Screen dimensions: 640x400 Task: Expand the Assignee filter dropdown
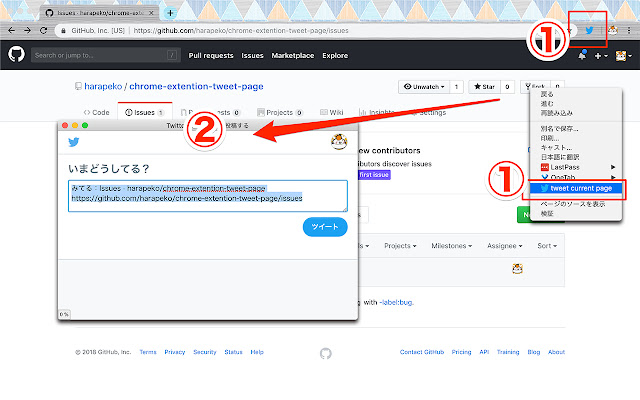click(x=504, y=246)
